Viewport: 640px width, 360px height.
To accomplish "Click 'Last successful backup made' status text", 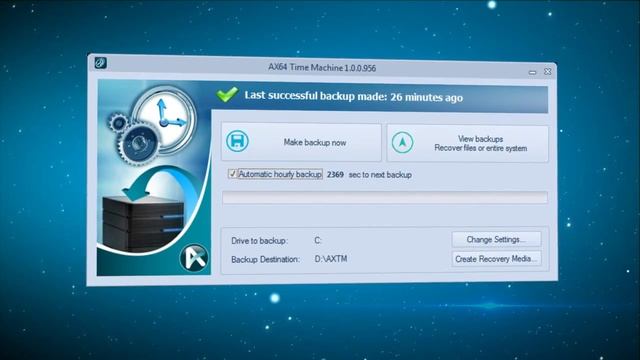I will tap(353, 97).
